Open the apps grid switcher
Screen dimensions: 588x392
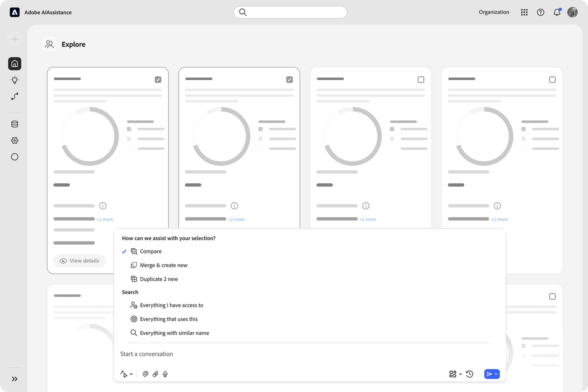(524, 12)
